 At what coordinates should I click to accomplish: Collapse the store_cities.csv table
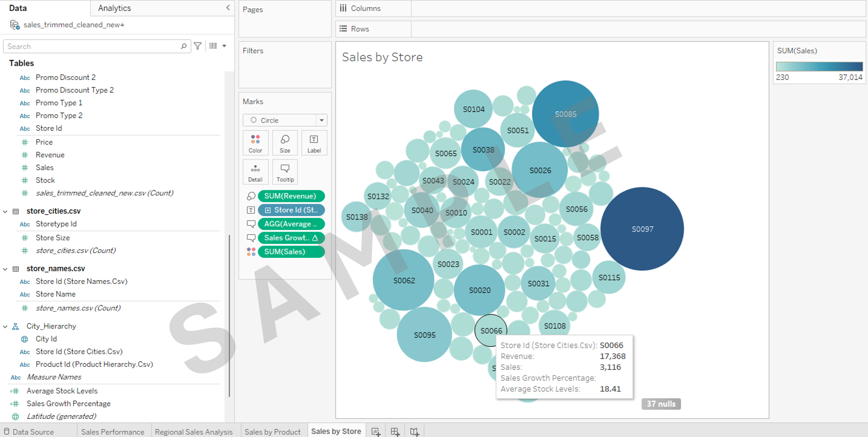point(5,211)
